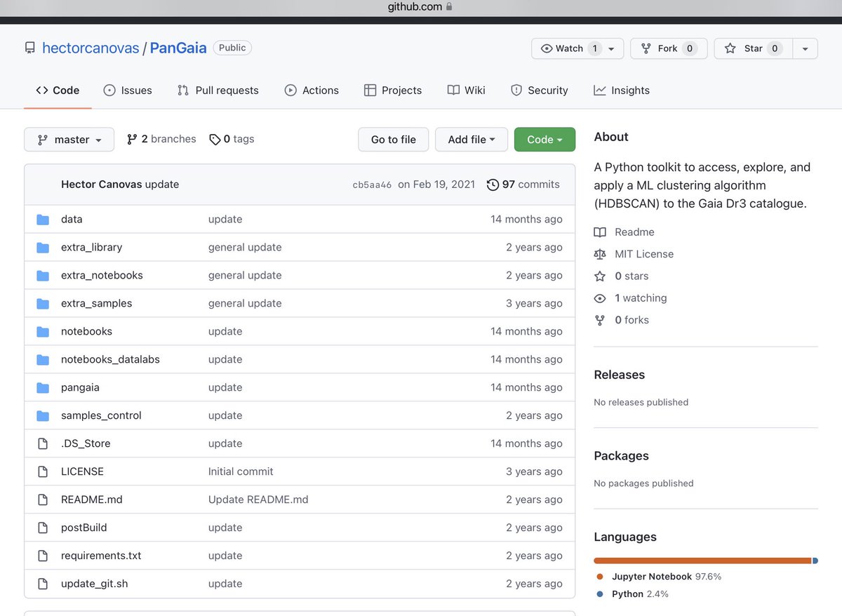Image resolution: width=842 pixels, height=616 pixels.
Task: Click the history clock icon beside 97 commits
Action: [493, 185]
